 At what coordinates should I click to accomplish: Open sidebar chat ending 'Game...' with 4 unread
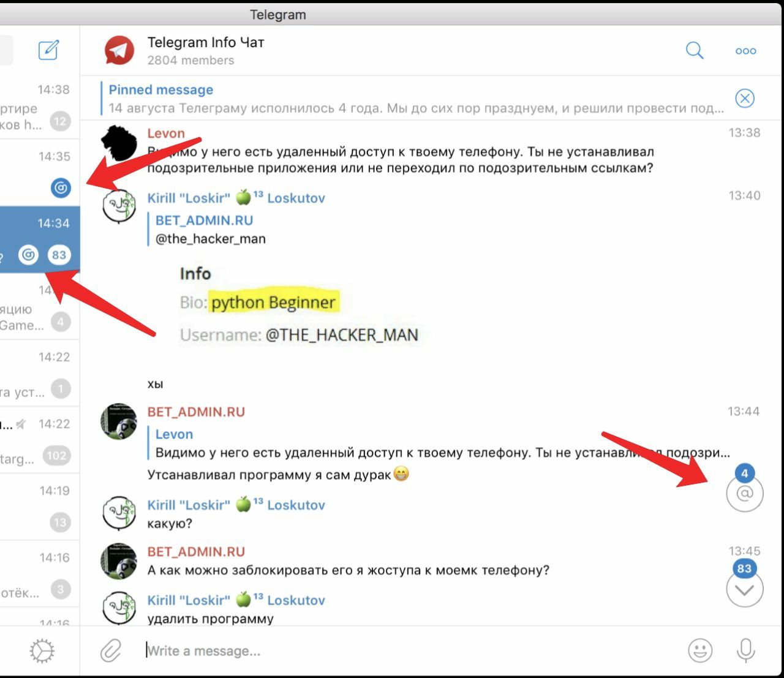pyautogui.click(x=40, y=307)
